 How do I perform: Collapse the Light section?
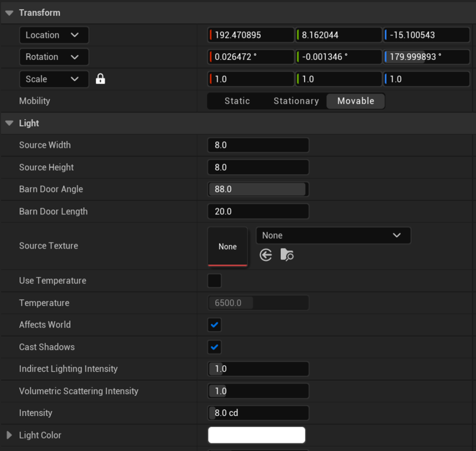tap(9, 124)
